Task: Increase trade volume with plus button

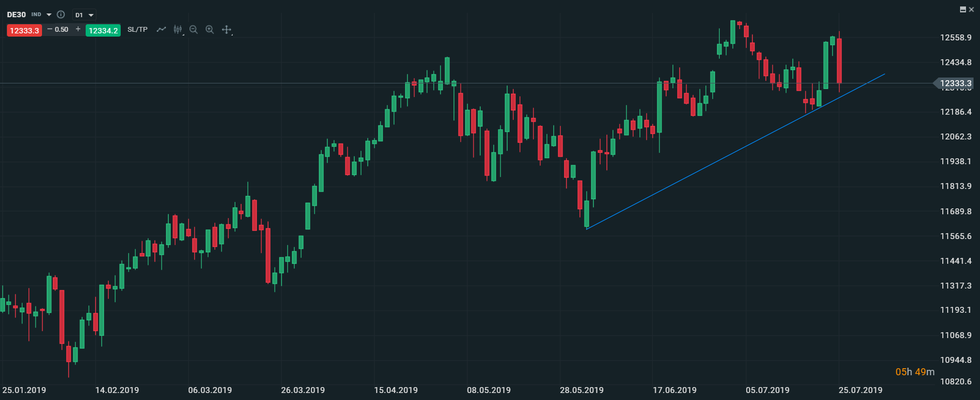Action: [78, 29]
